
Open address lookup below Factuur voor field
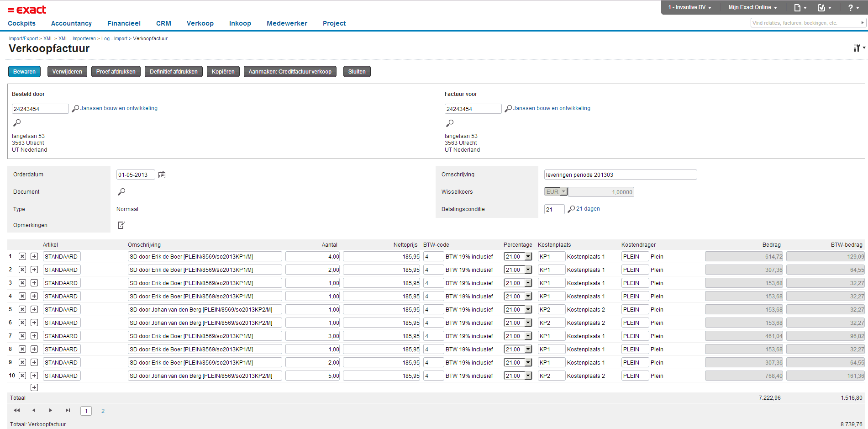(450, 123)
